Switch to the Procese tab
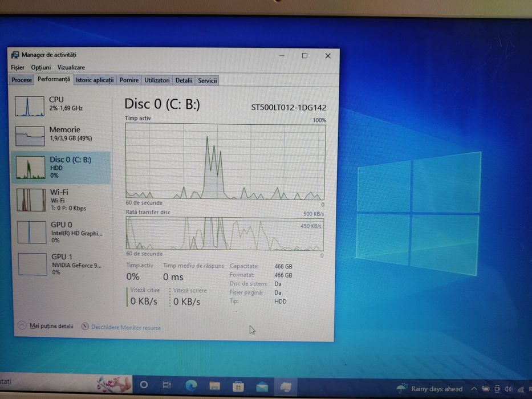Viewport: 532px width, 399px height. click(21, 80)
